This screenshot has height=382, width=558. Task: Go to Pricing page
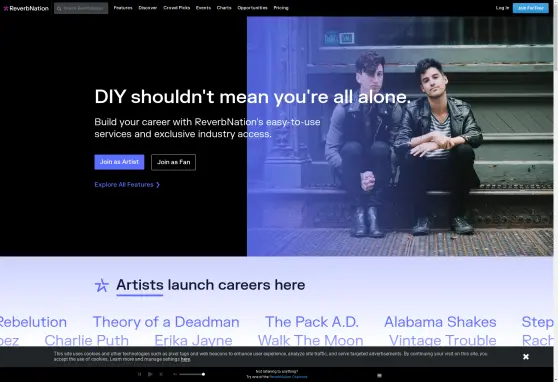[x=281, y=8]
